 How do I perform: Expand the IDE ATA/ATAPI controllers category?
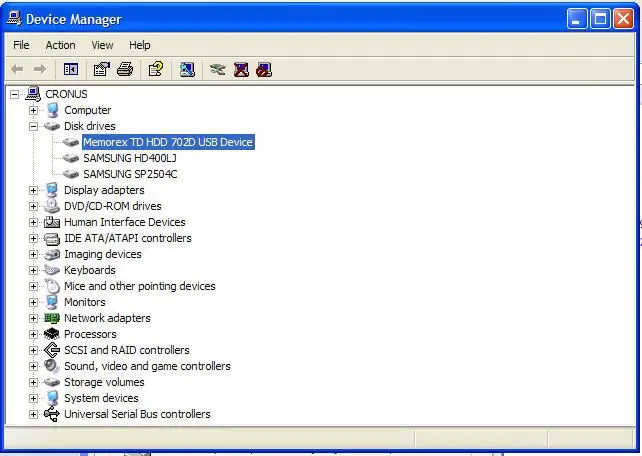pos(34,238)
